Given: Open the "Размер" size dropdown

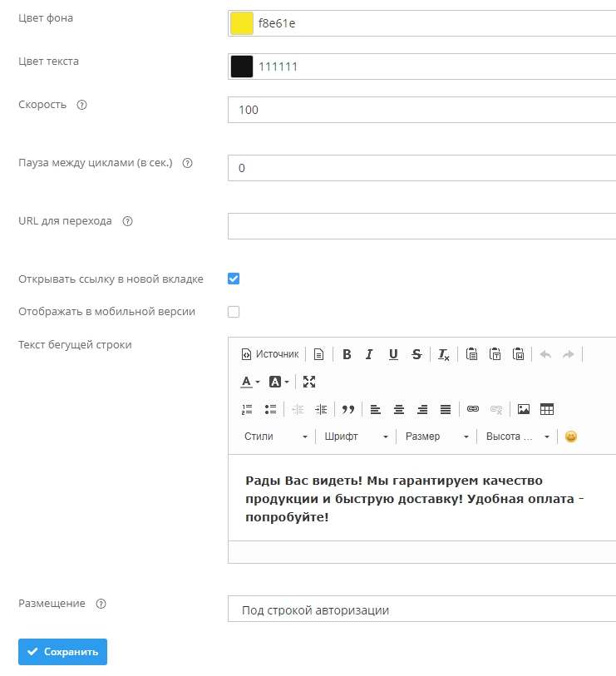Looking at the screenshot, I should 436,437.
